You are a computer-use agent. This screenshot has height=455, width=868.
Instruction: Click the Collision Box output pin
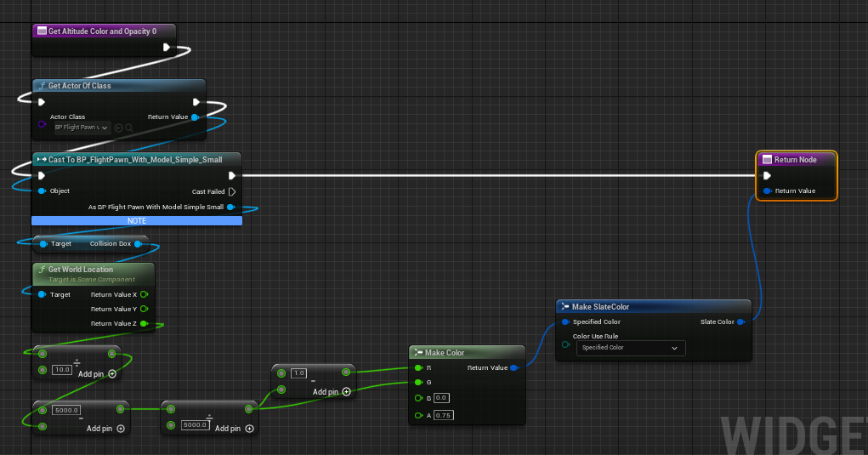point(139,243)
